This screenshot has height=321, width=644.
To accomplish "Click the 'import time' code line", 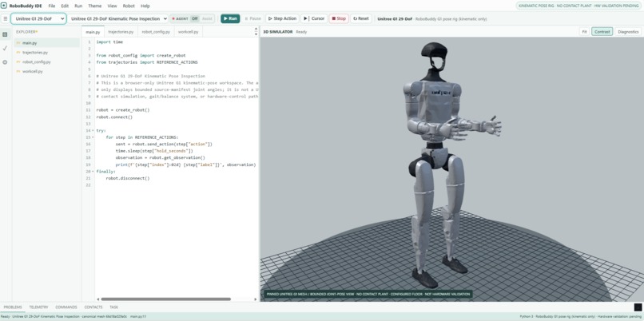I will [109, 42].
